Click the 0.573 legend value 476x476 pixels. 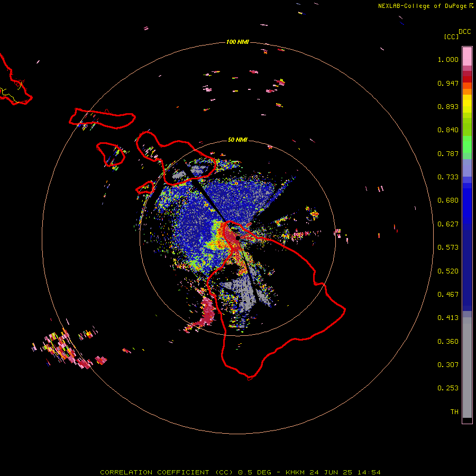click(x=448, y=248)
